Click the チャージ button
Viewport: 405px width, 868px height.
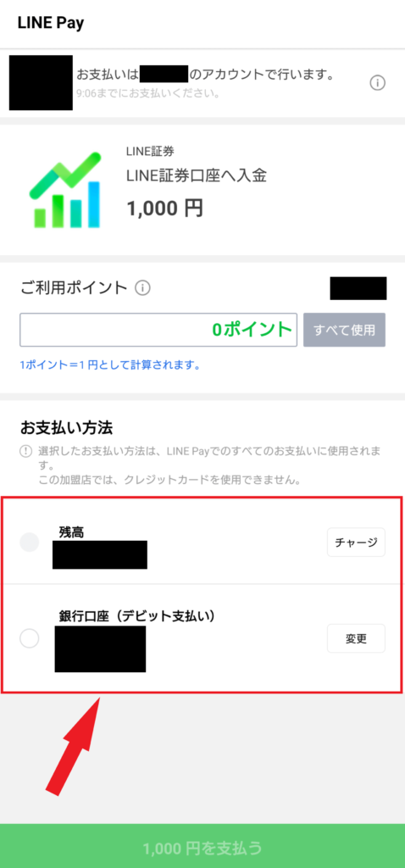click(x=357, y=542)
